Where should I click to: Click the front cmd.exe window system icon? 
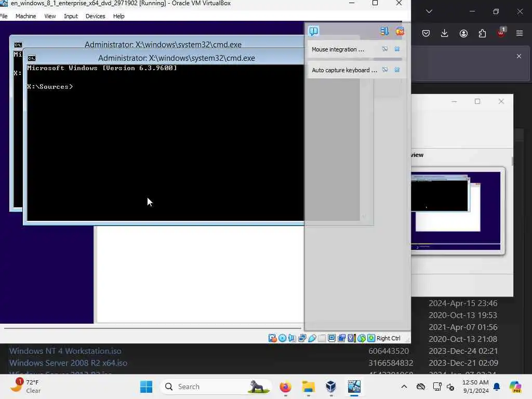click(x=32, y=58)
